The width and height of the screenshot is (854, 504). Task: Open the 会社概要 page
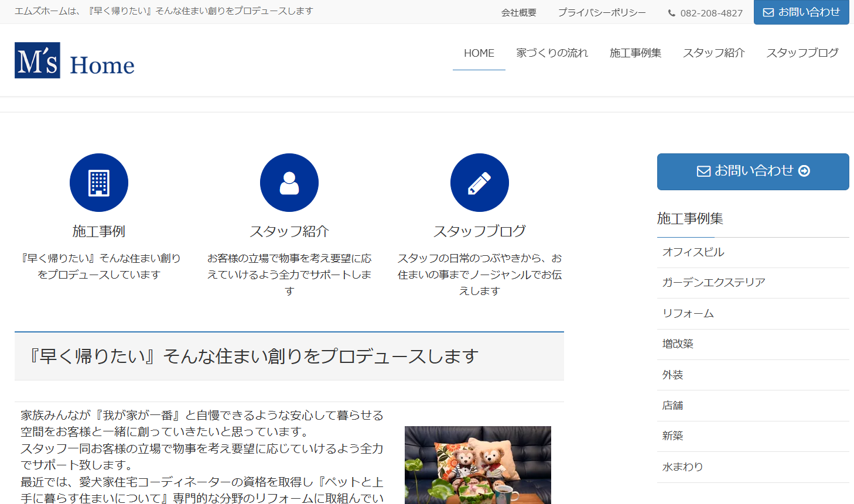518,12
